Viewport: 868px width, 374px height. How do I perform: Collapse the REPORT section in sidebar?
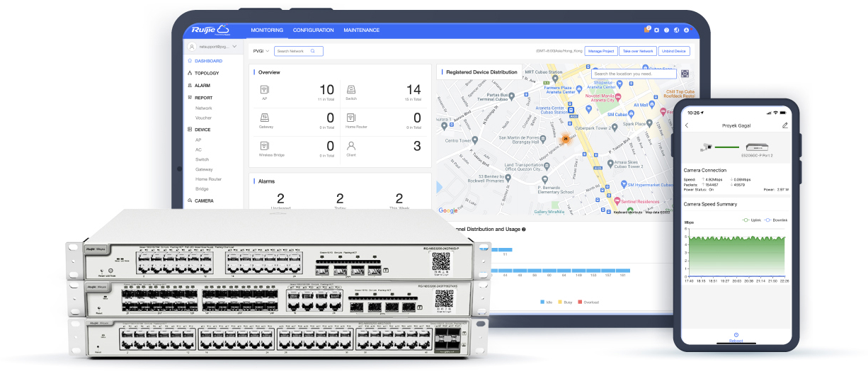[x=203, y=98]
